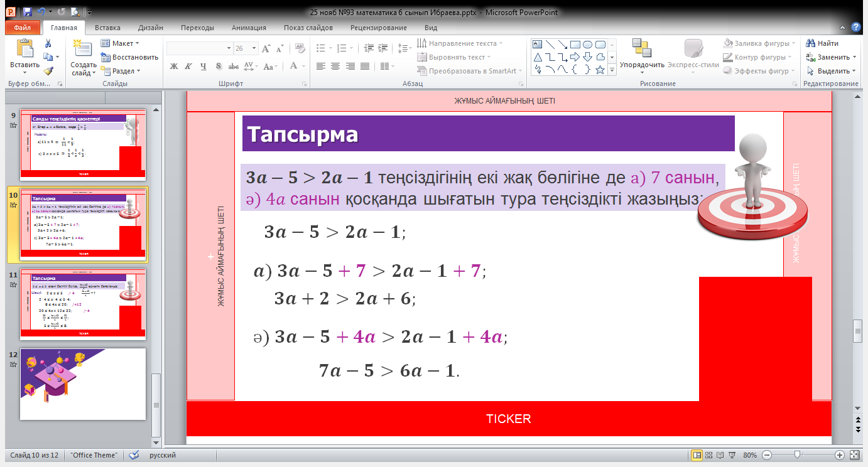Screen dimensions: 868x467
Task: Select slide 11 thumbnail in the panel
Action: tap(83, 304)
